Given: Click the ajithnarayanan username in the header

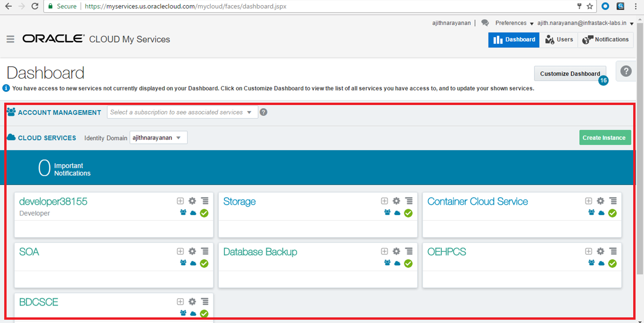Looking at the screenshot, I should pyautogui.click(x=451, y=23).
